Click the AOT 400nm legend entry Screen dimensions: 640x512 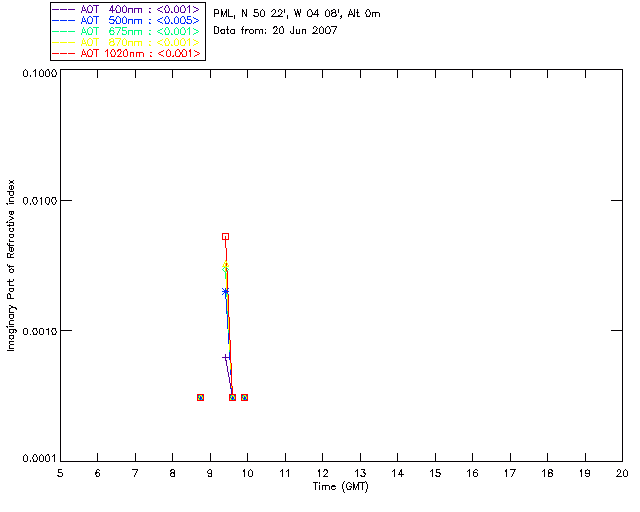[x=127, y=9]
